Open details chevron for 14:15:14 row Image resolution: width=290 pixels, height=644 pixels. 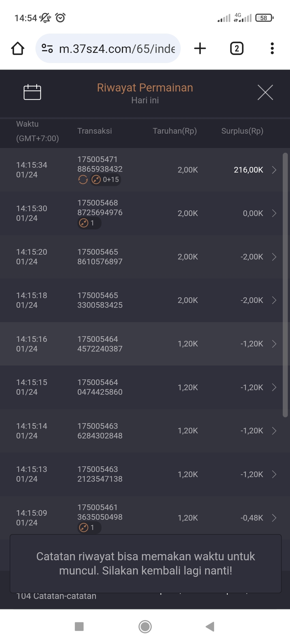click(x=274, y=431)
